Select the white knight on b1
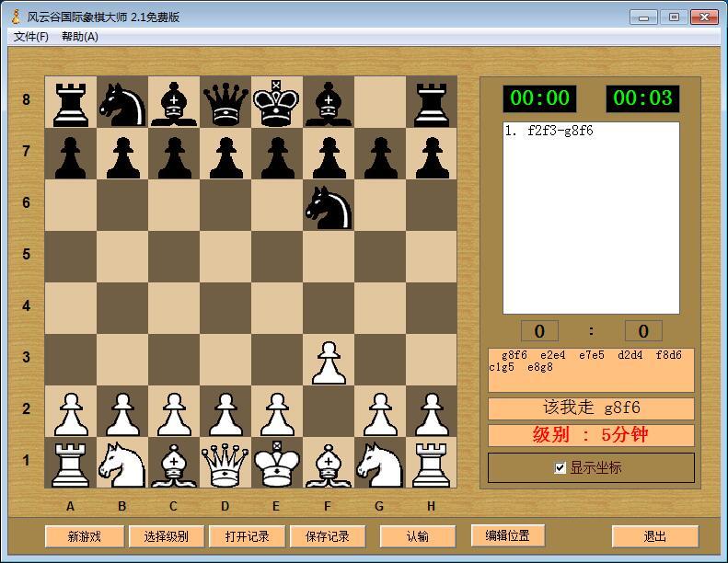 (x=122, y=464)
